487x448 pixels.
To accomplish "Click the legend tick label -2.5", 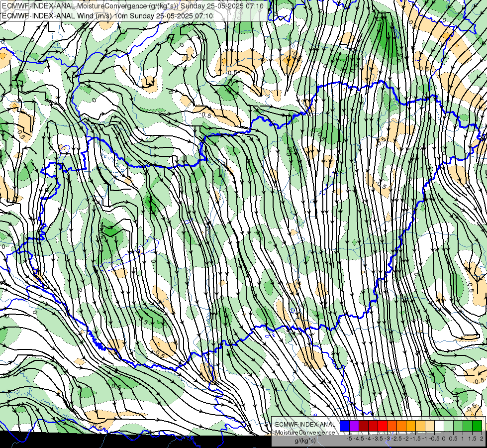I will [396, 439].
